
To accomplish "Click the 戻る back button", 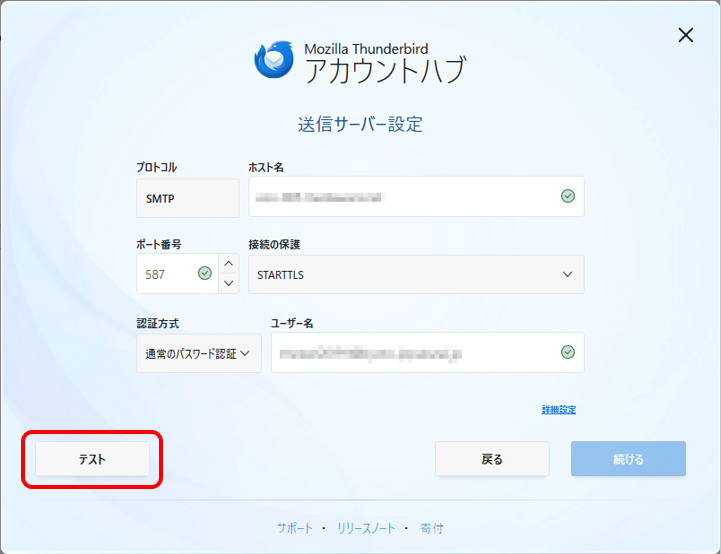I will point(492,459).
